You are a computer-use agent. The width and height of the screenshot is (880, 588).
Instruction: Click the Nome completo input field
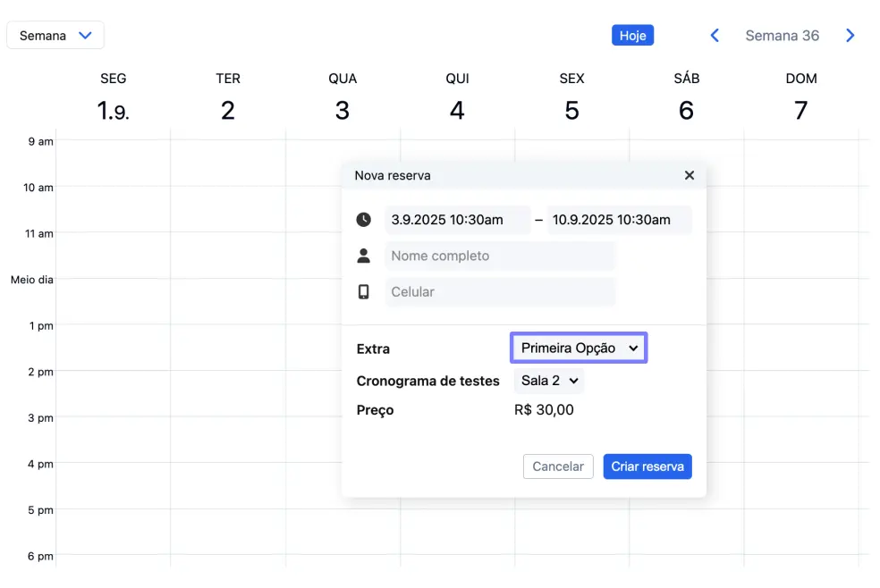tap(500, 256)
